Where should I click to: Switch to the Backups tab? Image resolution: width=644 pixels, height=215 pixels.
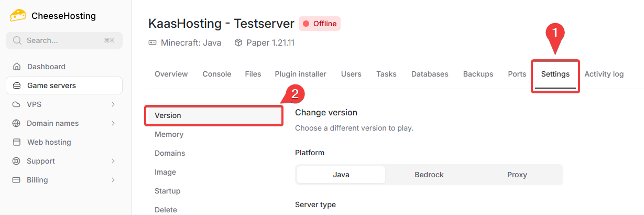[x=478, y=74]
